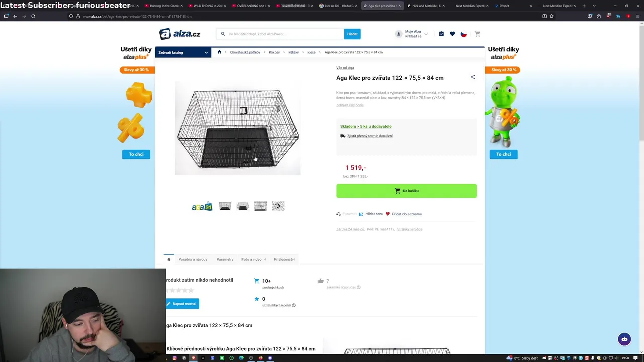Open the favorites heart icon in header
This screenshot has height=362, width=644.
click(x=452, y=34)
